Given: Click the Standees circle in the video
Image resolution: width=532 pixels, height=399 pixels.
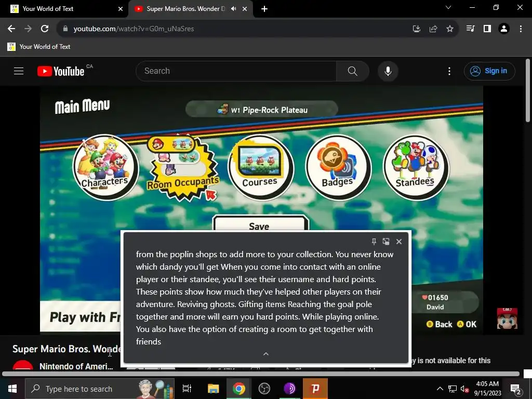Looking at the screenshot, I should point(416,167).
